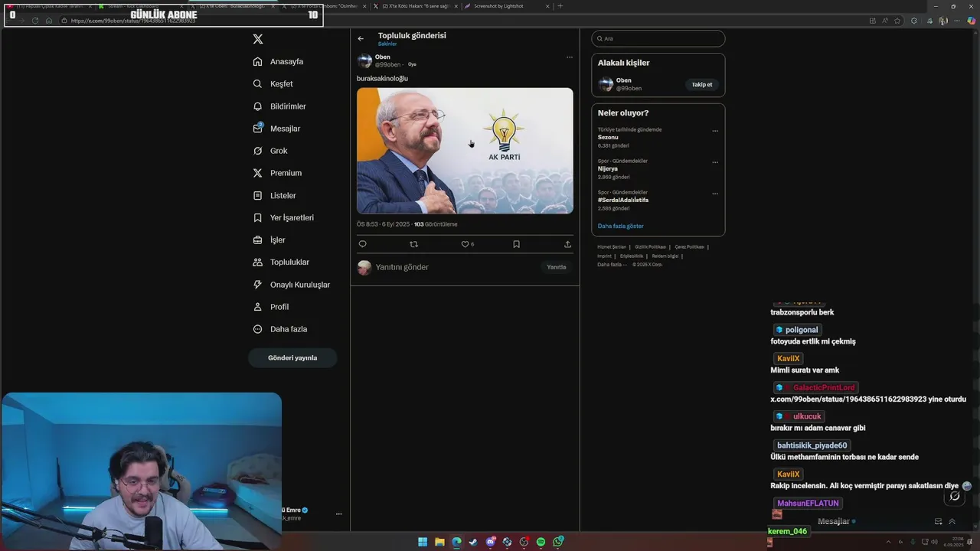Screen dimensions: 980x551
Task: Open Mesajlar in the sidebar
Action: 276,129
